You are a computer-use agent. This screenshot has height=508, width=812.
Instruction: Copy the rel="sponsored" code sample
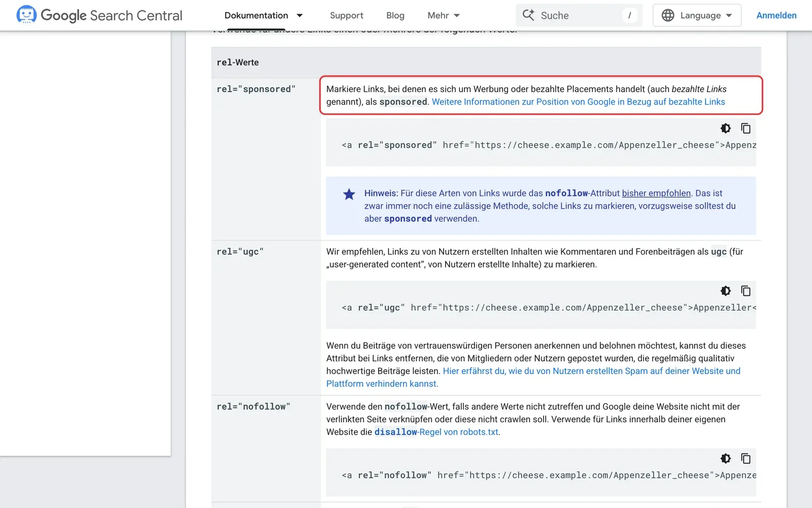[x=746, y=129]
